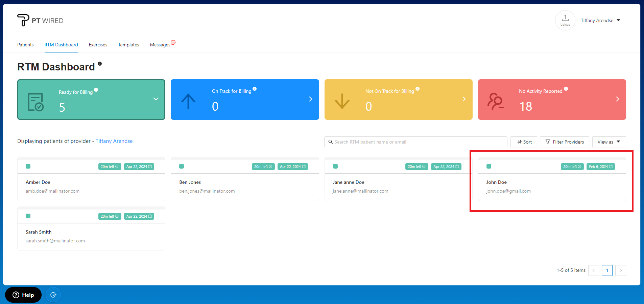
Task: Toggle the green checkbox on Ben Jones's card
Action: 182,166
